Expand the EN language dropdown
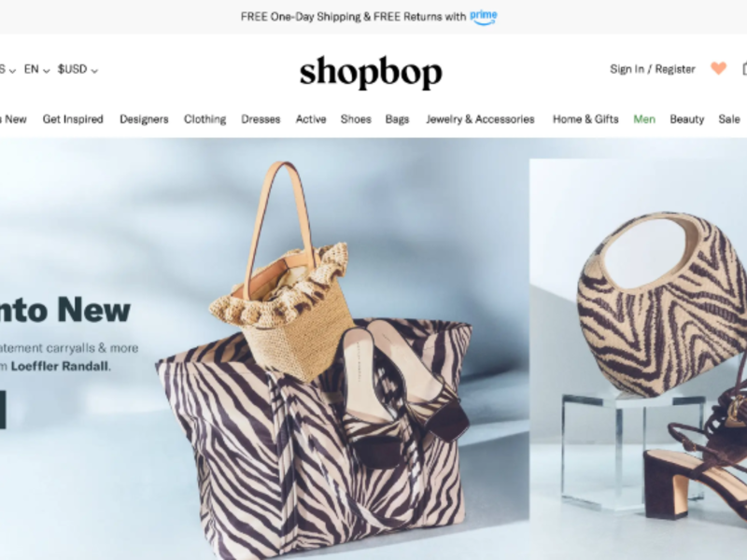 pos(36,69)
